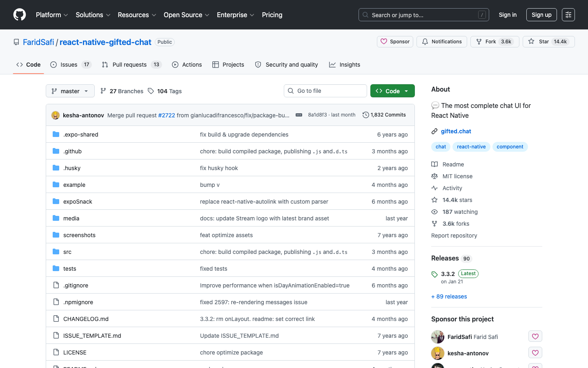The width and height of the screenshot is (588, 368).
Task: Open the Enterprise dropdown menu
Action: pyautogui.click(x=236, y=15)
